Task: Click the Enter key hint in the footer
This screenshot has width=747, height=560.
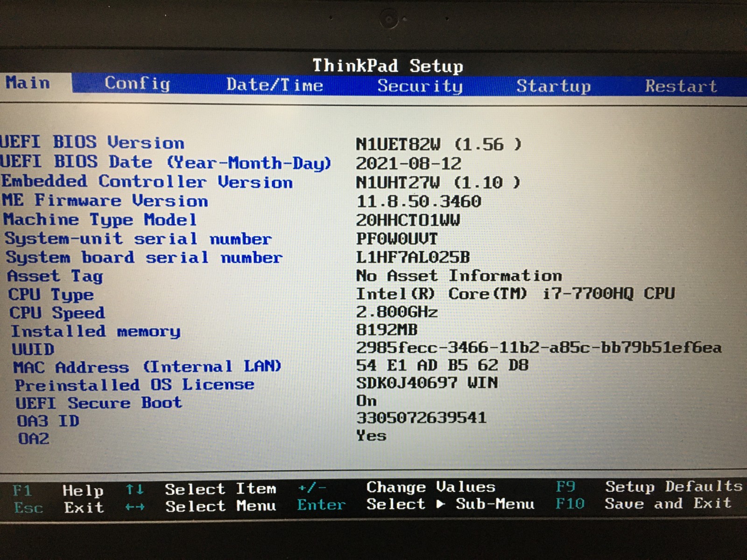Action: [x=321, y=505]
